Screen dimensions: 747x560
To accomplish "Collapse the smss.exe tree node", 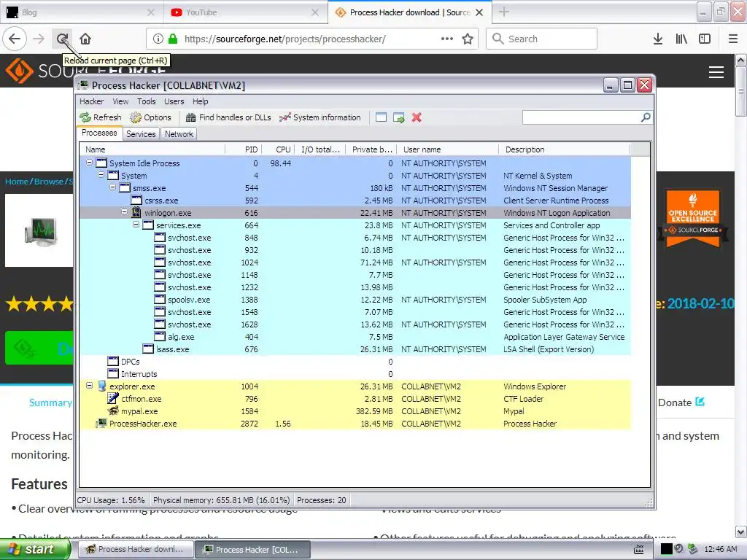I will (x=113, y=187).
